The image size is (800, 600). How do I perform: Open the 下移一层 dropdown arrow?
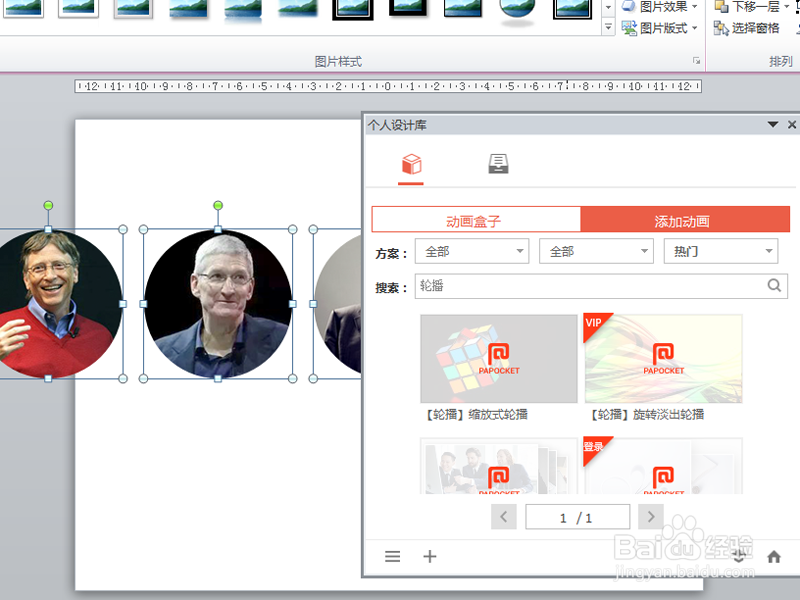point(786,7)
